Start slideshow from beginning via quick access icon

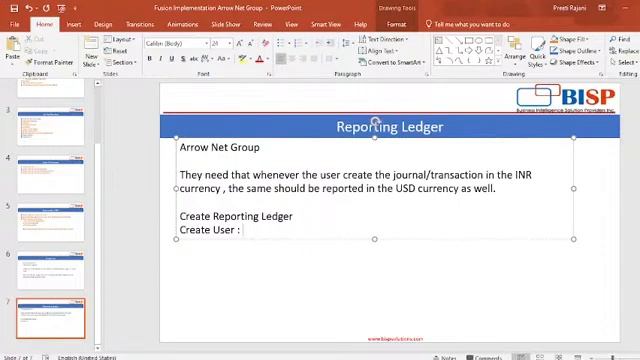point(61,8)
